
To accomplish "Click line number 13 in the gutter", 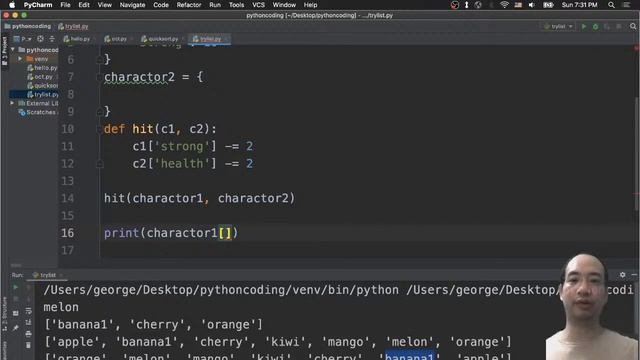I will click(67, 181).
